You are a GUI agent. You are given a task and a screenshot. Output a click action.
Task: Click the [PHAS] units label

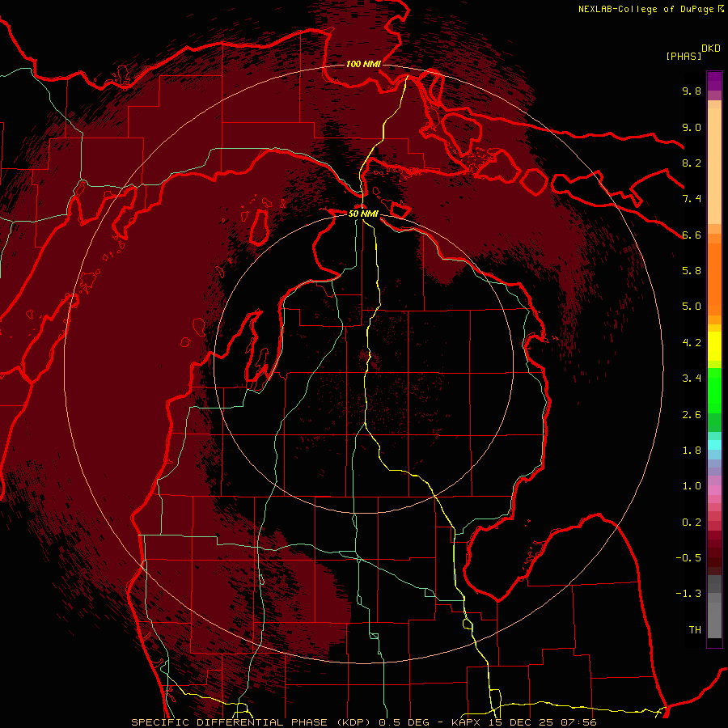click(684, 56)
